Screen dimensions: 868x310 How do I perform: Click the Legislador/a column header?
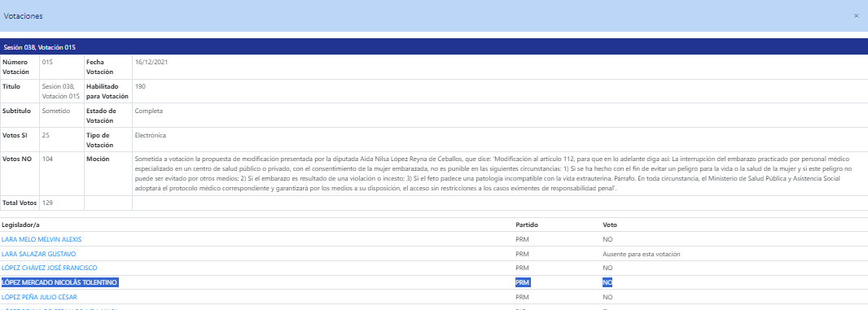[x=20, y=225]
